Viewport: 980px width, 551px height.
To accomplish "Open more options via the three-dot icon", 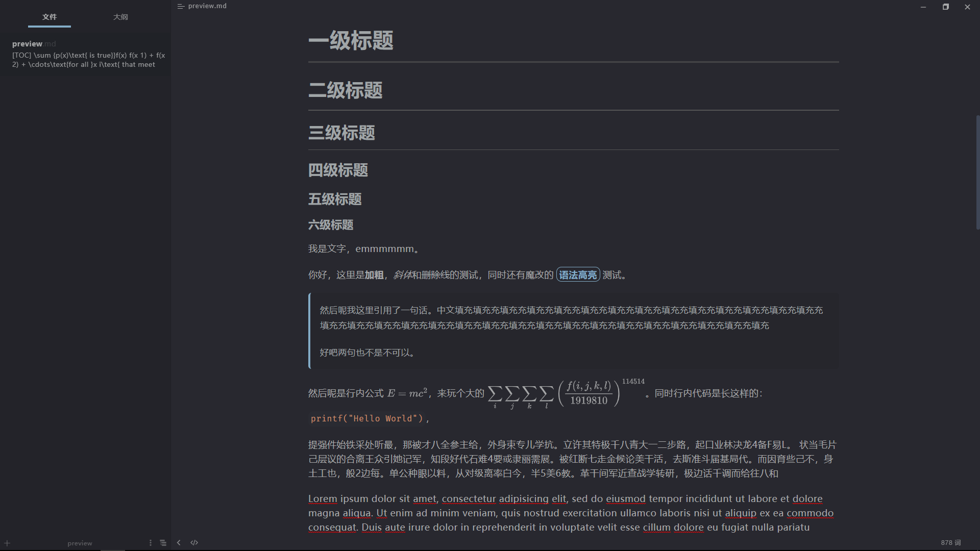I will [x=150, y=542].
